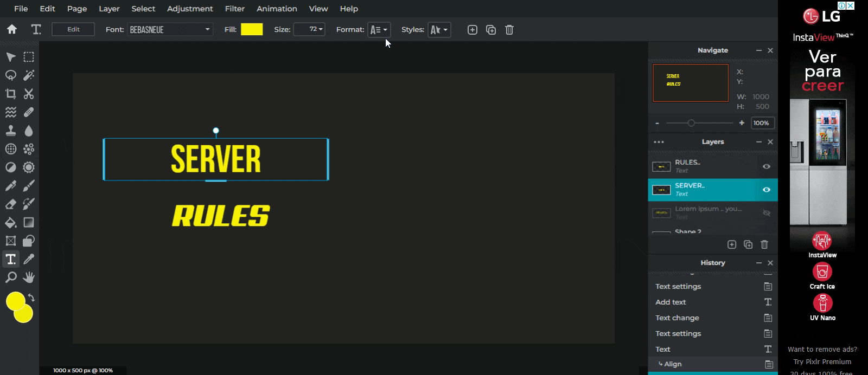Image resolution: width=868 pixels, height=375 pixels.
Task: Click the Edit text button
Action: pos(73,29)
